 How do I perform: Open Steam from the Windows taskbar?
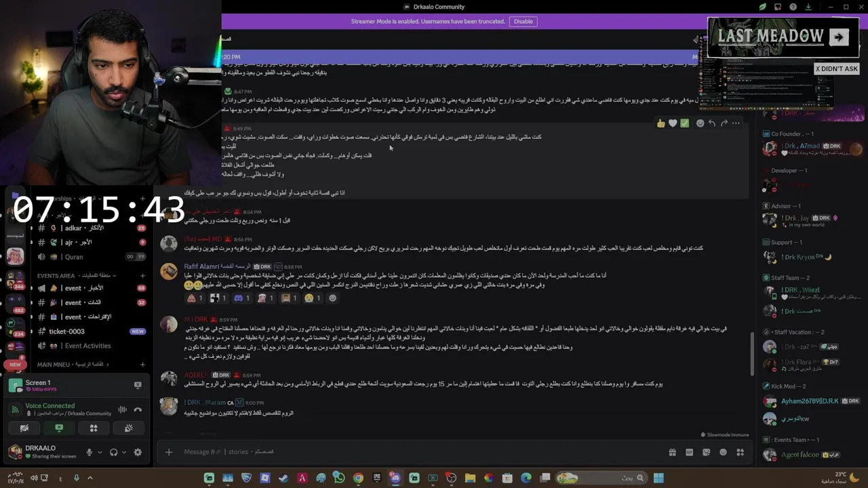tap(283, 479)
